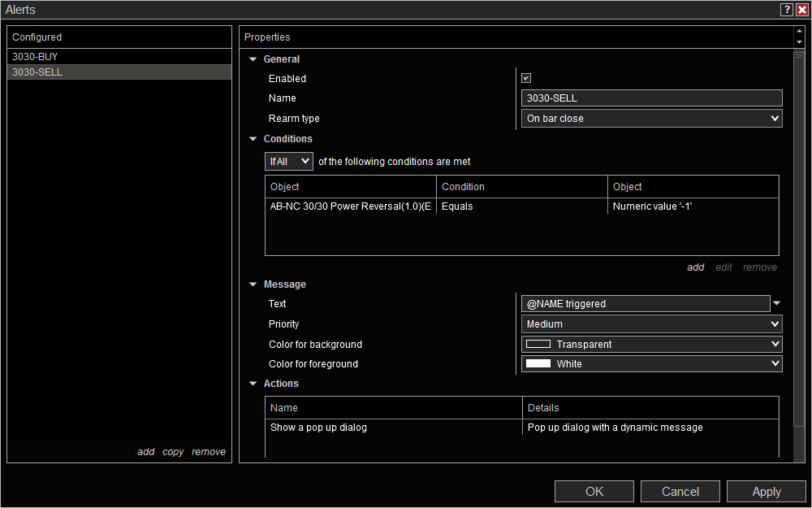Collapse the General section triangle

coord(253,59)
